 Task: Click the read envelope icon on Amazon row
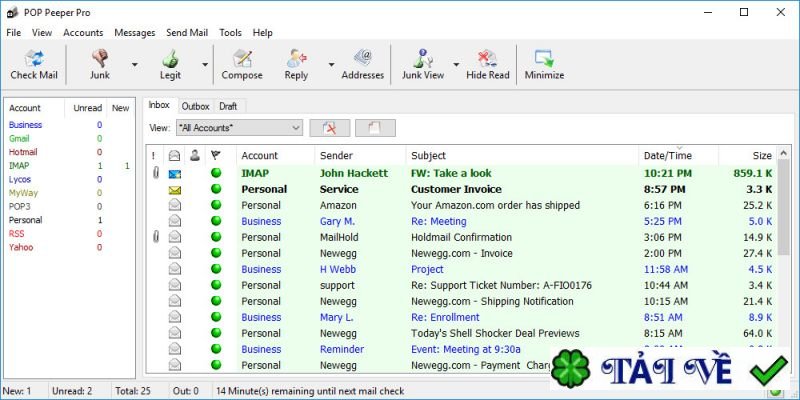pyautogui.click(x=175, y=206)
